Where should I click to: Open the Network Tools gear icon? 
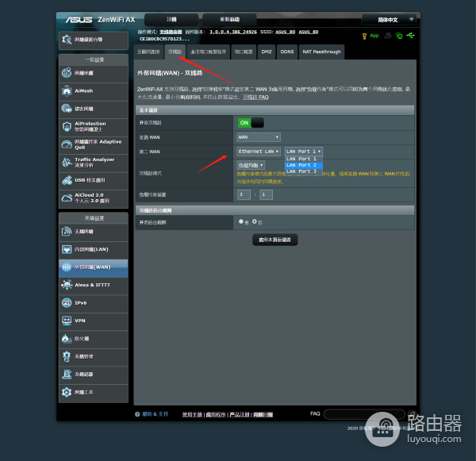pyautogui.click(x=67, y=392)
